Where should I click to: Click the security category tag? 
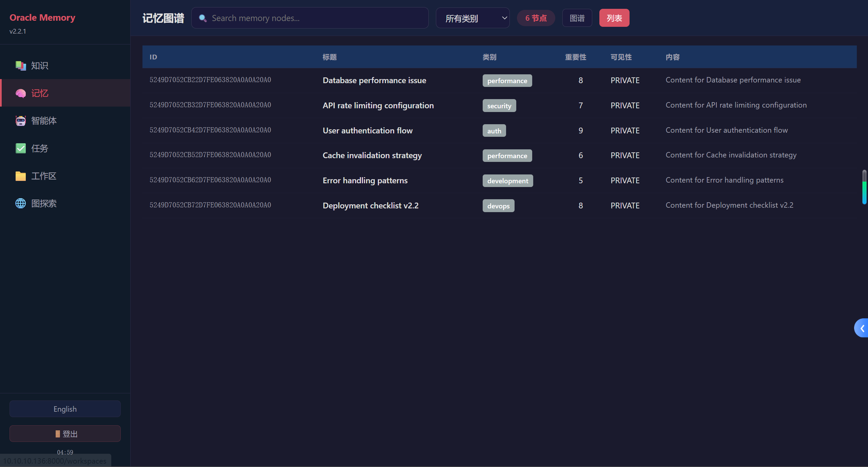(499, 106)
